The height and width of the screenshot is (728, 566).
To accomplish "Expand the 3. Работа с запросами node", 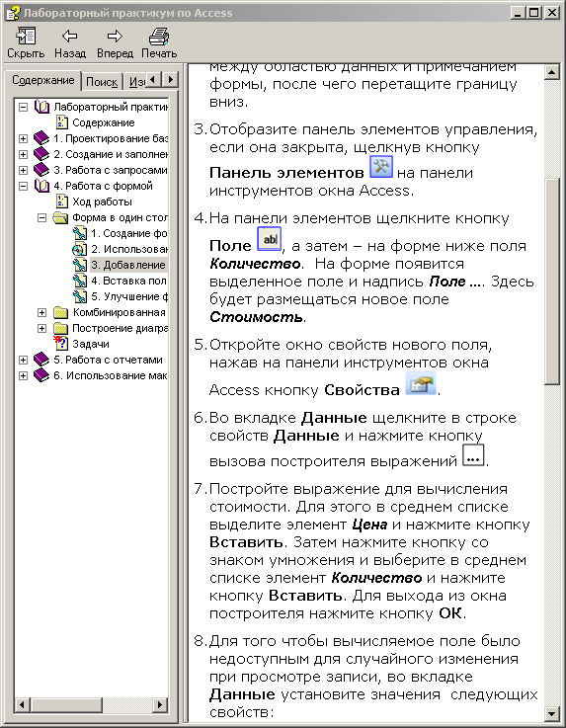I will coord(23,170).
